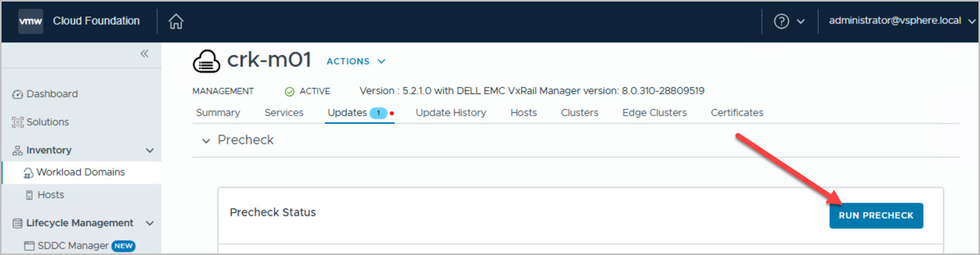Select Hosts in the Inventory sidebar

(51, 195)
